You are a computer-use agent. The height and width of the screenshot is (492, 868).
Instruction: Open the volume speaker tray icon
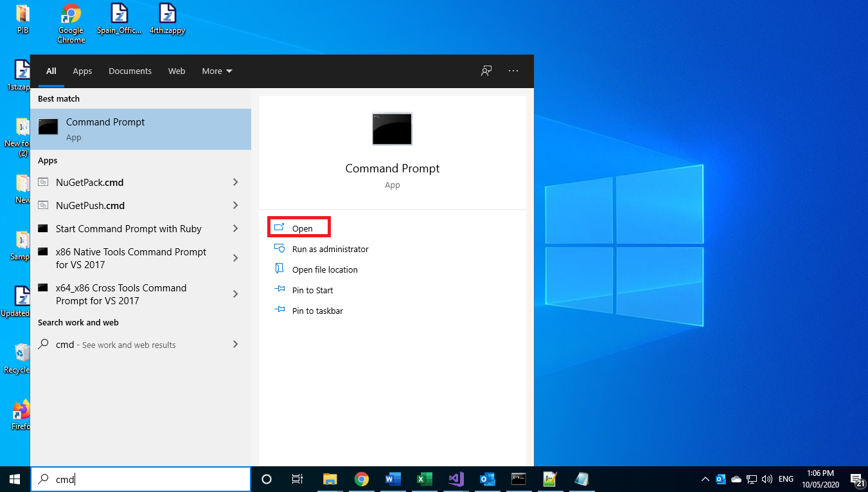[x=766, y=479]
